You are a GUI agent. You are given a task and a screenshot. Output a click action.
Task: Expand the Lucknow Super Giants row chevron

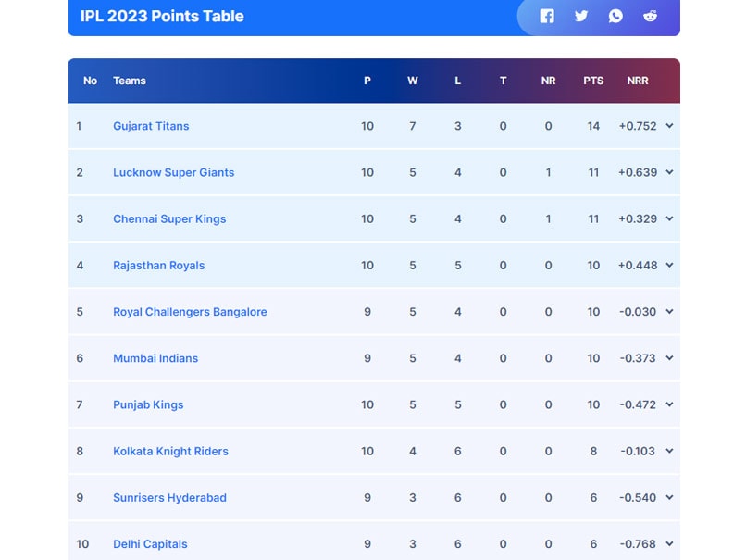pos(669,172)
